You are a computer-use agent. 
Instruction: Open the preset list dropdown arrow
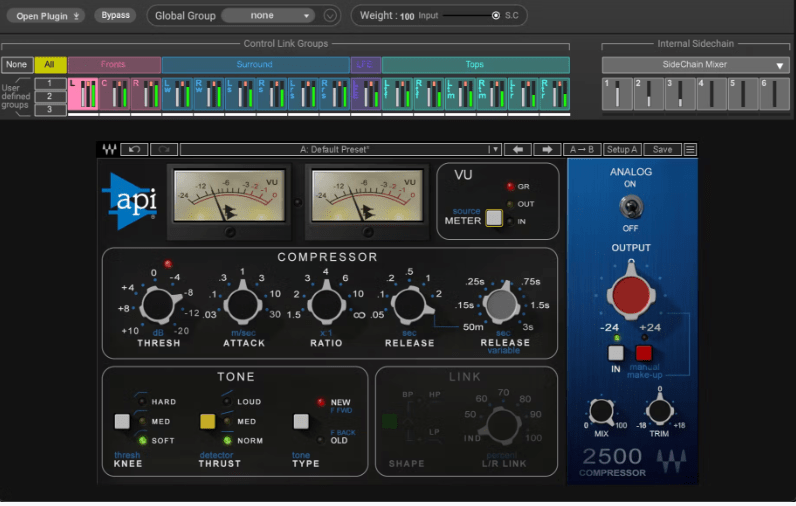tap(494, 149)
